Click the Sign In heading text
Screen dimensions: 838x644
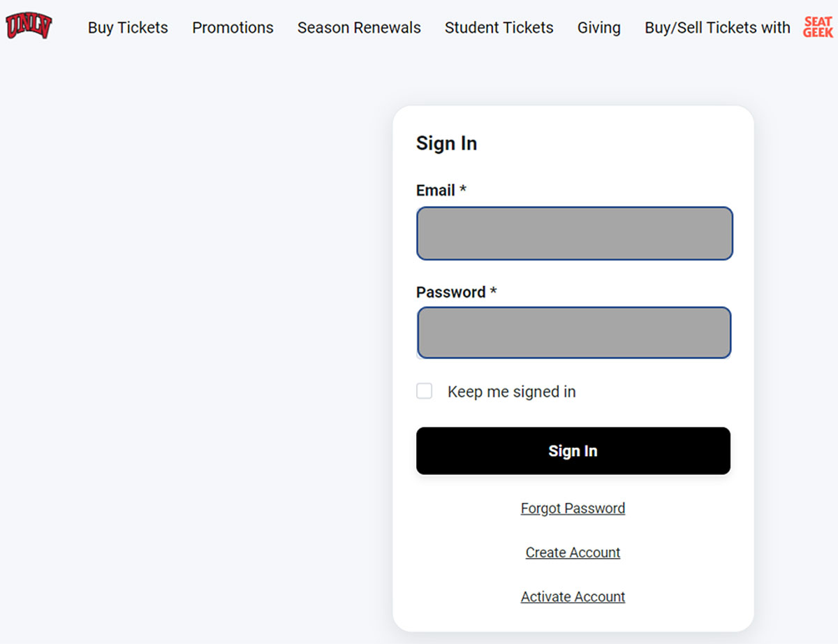click(446, 143)
